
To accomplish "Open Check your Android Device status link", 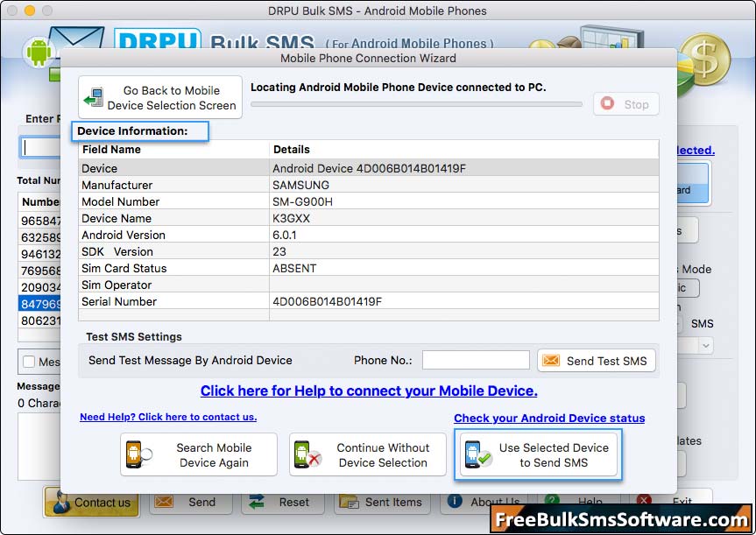I will pos(549,418).
